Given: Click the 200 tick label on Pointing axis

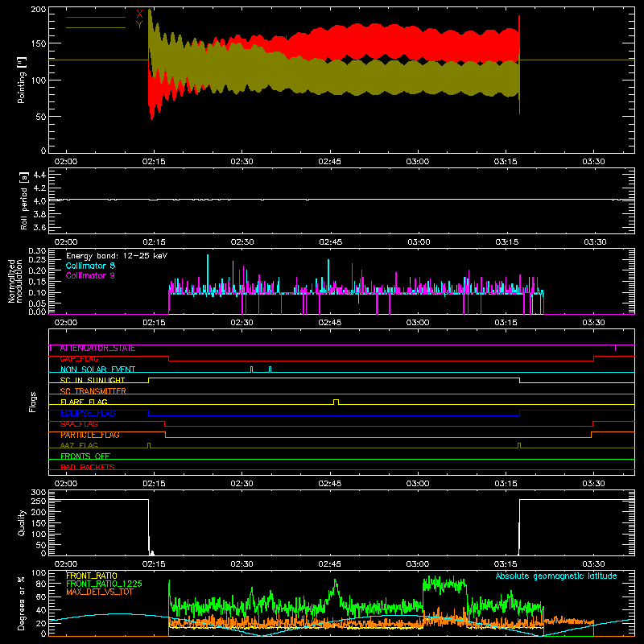Looking at the screenshot, I should (38, 10).
